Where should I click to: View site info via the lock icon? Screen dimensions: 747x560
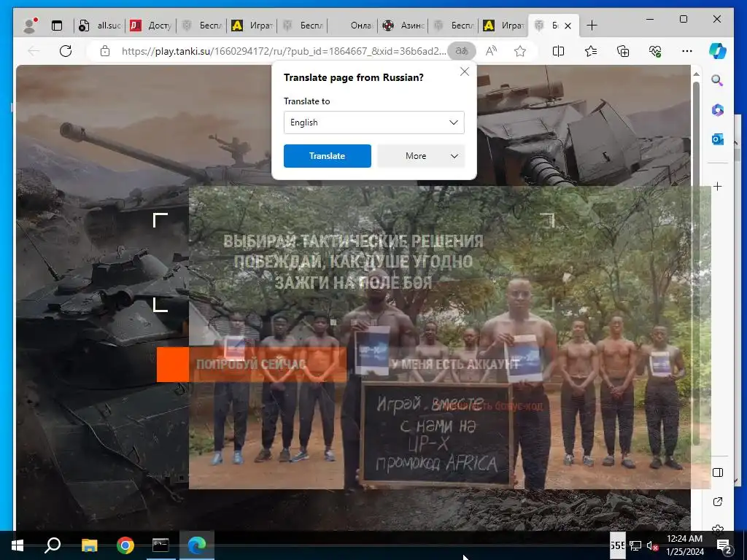[105, 51]
